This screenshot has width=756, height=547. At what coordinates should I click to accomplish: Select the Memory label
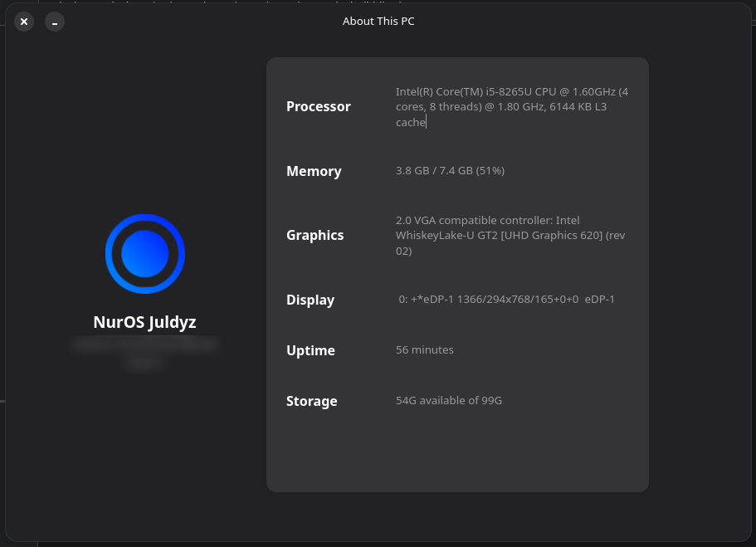coord(314,171)
